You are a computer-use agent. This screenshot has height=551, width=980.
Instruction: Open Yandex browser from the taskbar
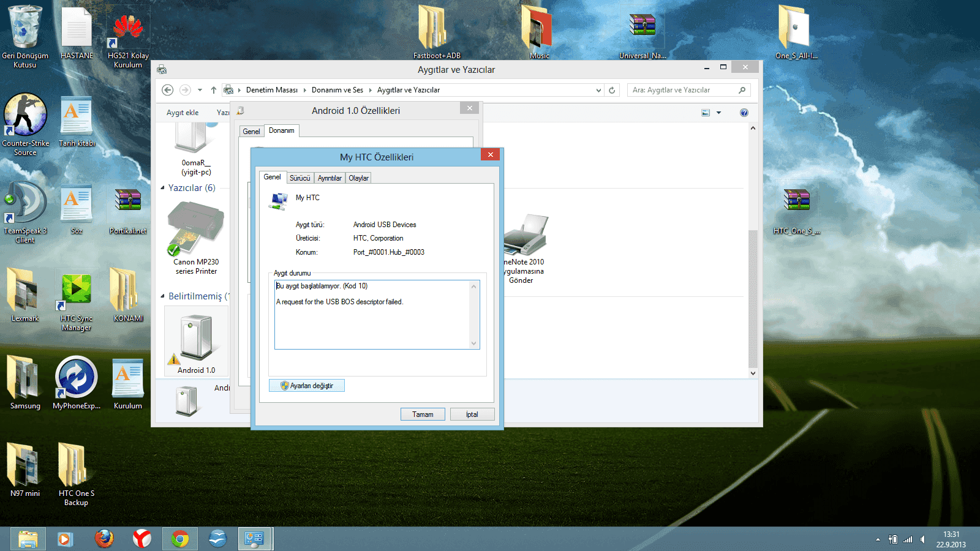click(142, 539)
